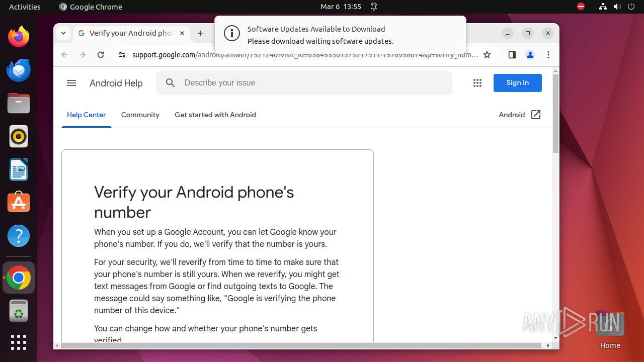Image resolution: width=644 pixels, height=362 pixels.
Task: Click the Google Chrome dock icon
Action: (x=19, y=278)
